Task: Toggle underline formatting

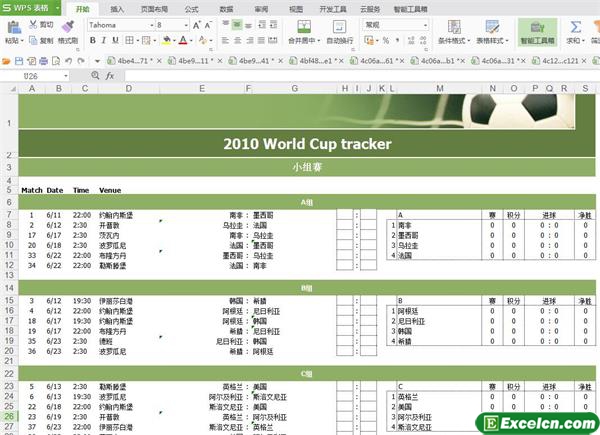Action: [x=115, y=40]
